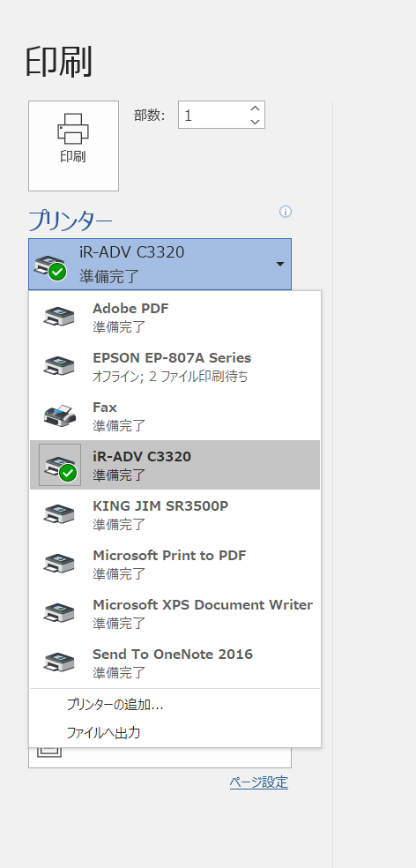The width and height of the screenshot is (416, 868).
Task: Click the Fax machine icon
Action: [x=59, y=415]
